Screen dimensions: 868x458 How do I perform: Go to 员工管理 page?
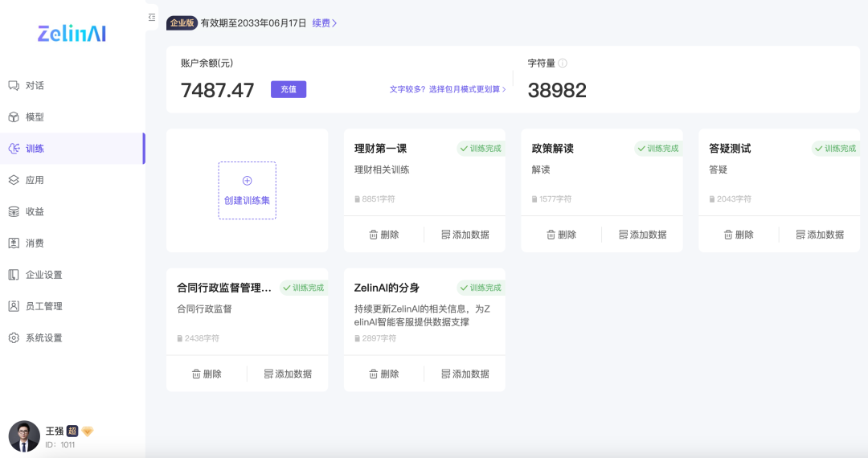72,306
